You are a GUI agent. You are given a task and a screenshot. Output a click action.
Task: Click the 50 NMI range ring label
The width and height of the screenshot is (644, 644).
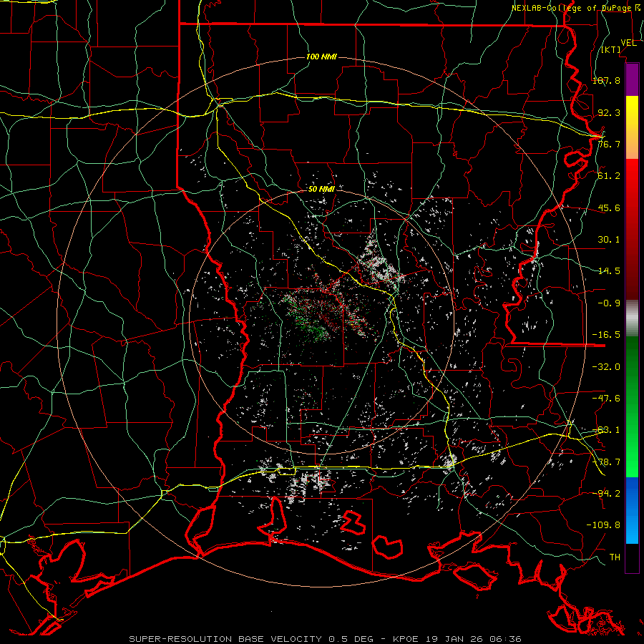321,190
